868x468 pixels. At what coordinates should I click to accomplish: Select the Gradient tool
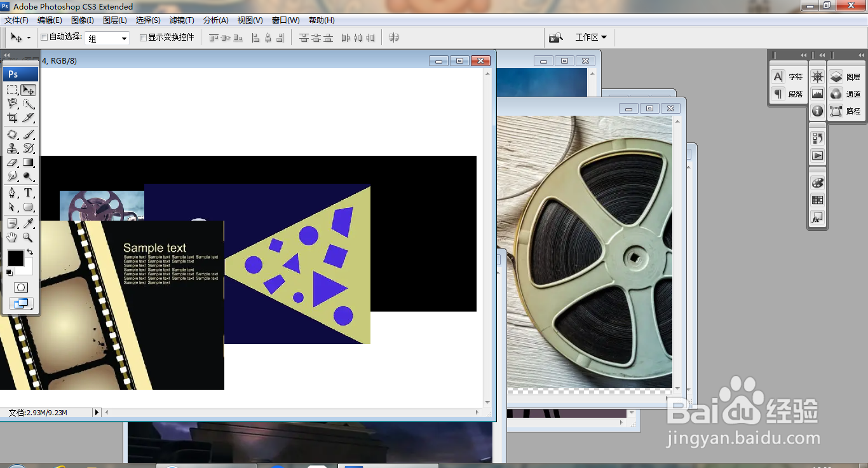point(29,163)
